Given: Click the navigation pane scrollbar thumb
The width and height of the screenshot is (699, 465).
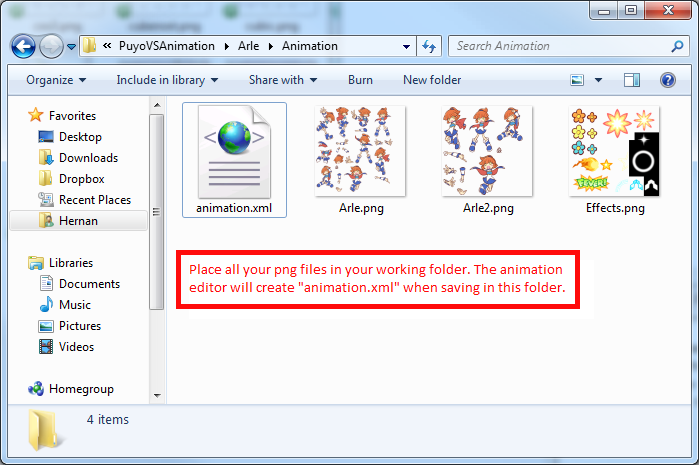Looking at the screenshot, I should pyautogui.click(x=157, y=212).
